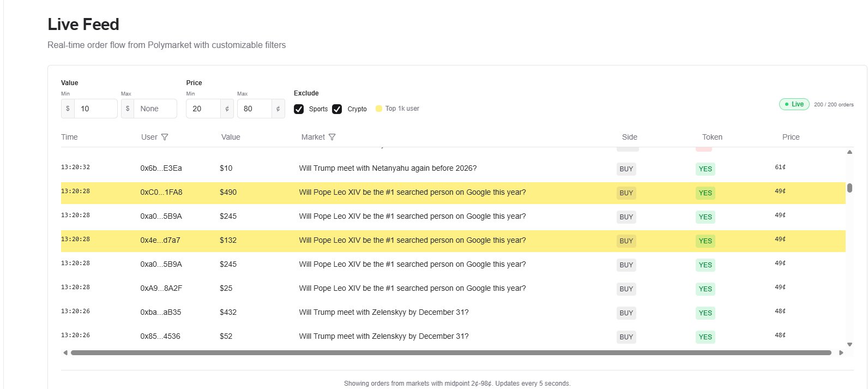Uncheck the Sports exclude checkbox

coord(299,109)
